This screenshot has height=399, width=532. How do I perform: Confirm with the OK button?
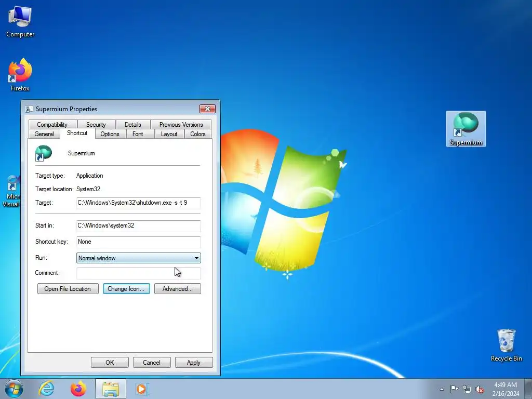110,362
